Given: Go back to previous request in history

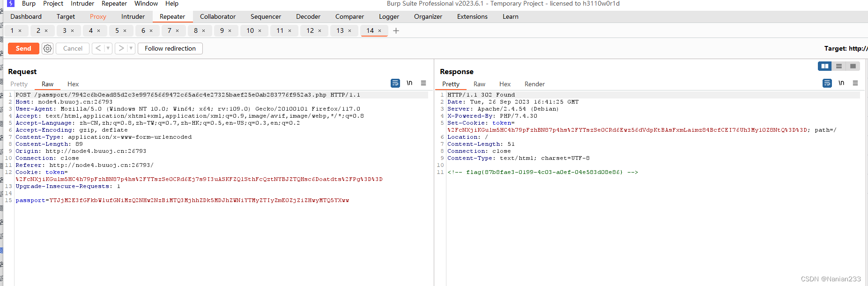Looking at the screenshot, I should [98, 48].
